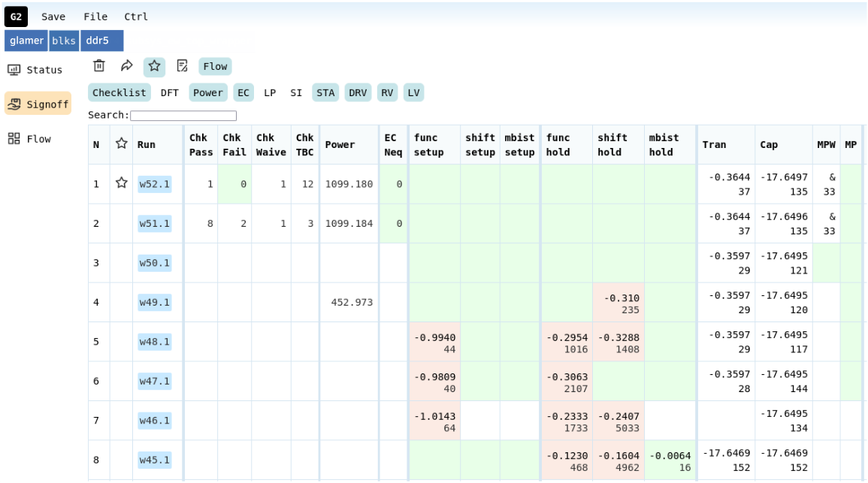Click the star column header icon
This screenshot has width=868, height=483.
point(121,144)
